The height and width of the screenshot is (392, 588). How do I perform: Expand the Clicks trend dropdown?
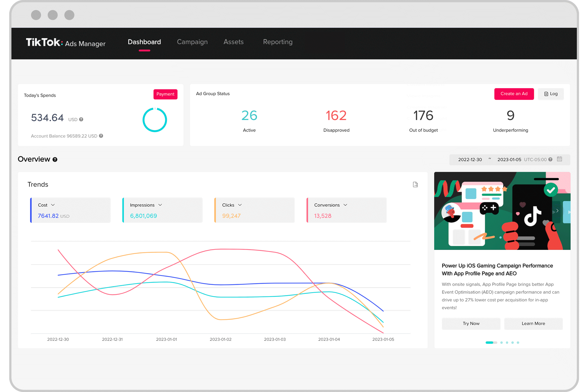pos(241,205)
